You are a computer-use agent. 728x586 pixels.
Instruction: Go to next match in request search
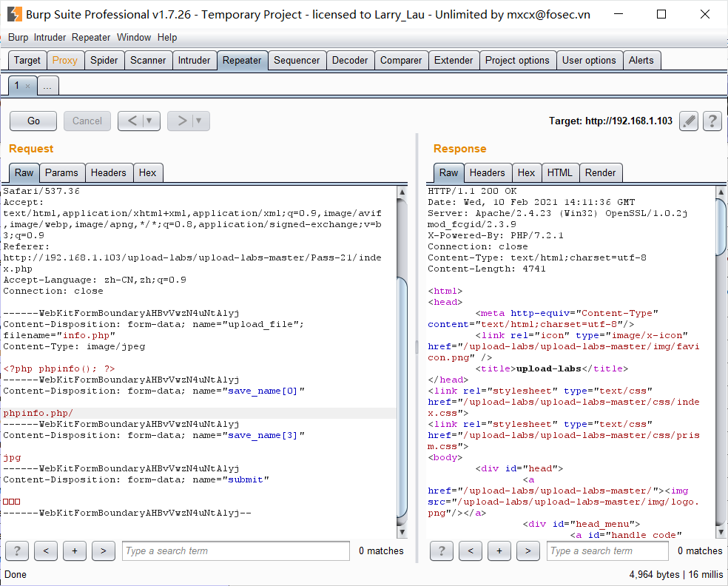click(103, 550)
